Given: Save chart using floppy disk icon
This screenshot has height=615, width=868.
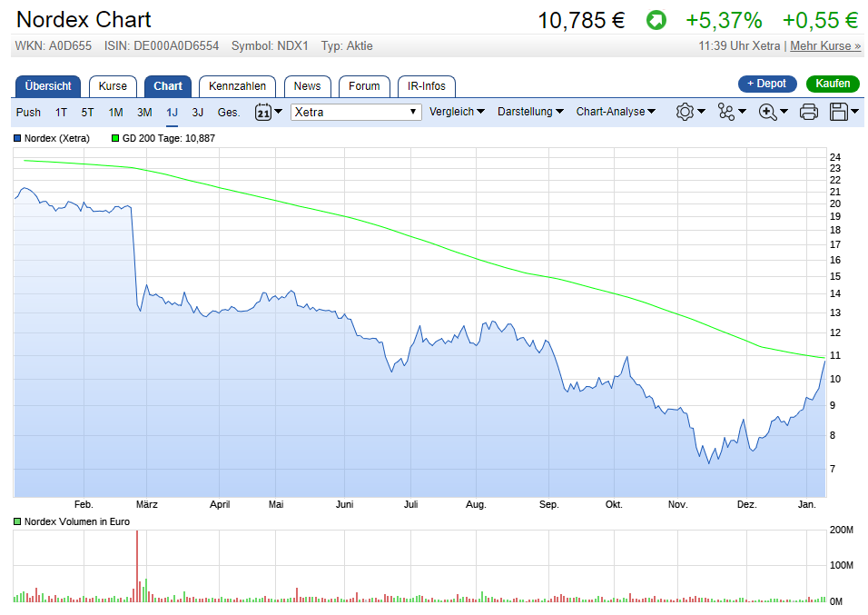Looking at the screenshot, I should click(x=839, y=112).
